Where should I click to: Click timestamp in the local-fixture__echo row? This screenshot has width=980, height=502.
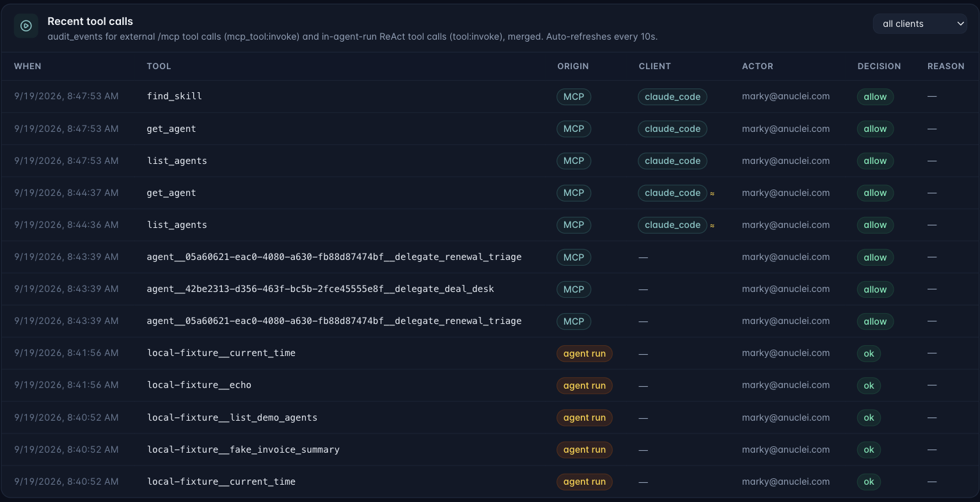pyautogui.click(x=67, y=385)
